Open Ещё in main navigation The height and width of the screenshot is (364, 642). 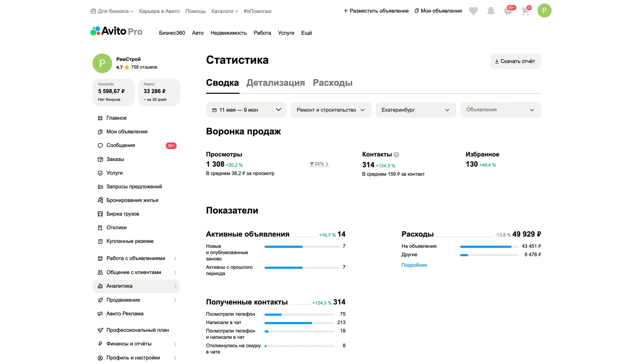coord(307,33)
